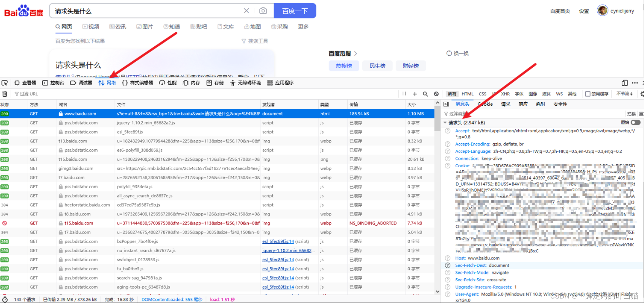Switch to the 响应 response tab

[523, 104]
